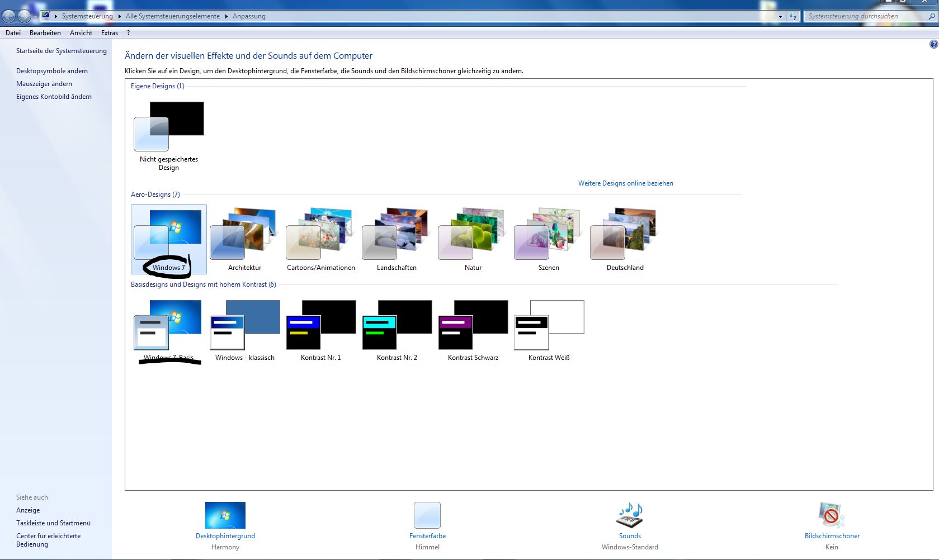The image size is (939, 560).
Task: Open the Bearbeiten menu
Action: [45, 33]
